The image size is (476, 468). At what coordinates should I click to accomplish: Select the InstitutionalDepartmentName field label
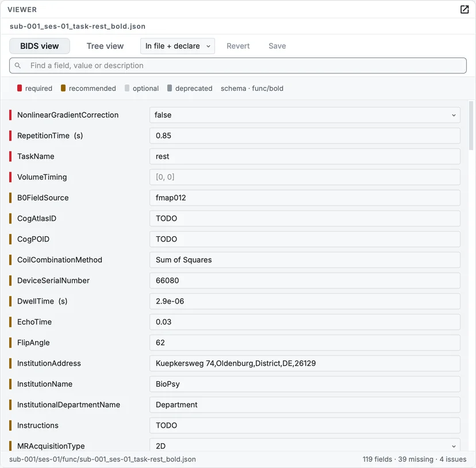coord(68,405)
